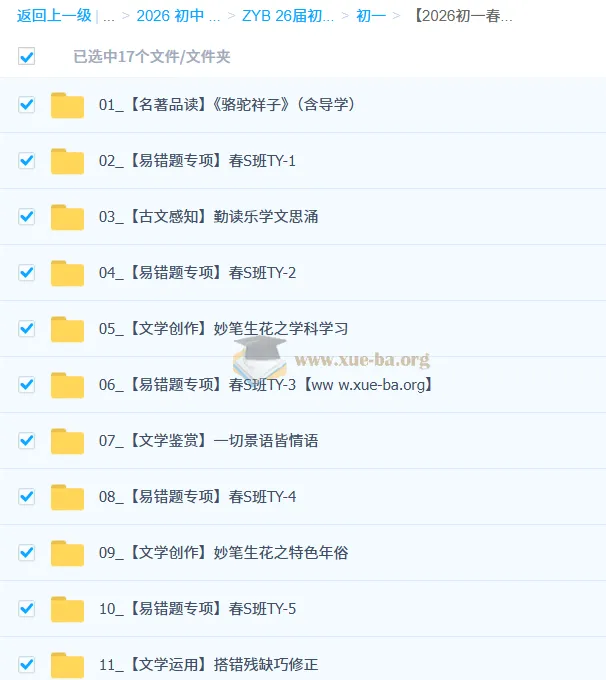The image size is (606, 680).
Task: Go to 2026 初中 breadcrumb folder
Action: [178, 16]
